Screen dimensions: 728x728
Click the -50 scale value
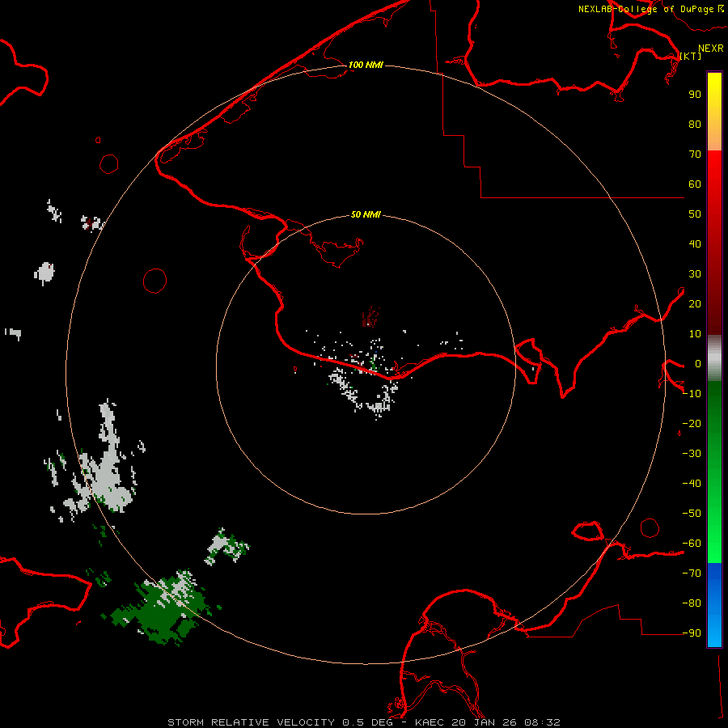coord(692,513)
